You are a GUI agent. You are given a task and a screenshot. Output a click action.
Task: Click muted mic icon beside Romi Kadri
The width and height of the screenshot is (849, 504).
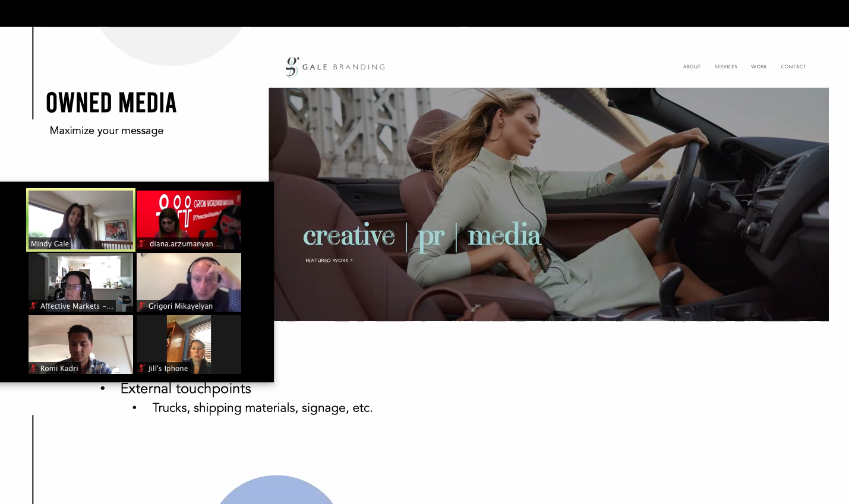34,369
